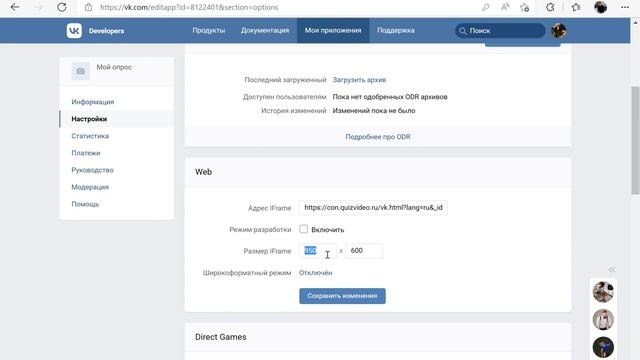Open the third chat contact avatar
This screenshot has height=360, width=640.
point(603,347)
